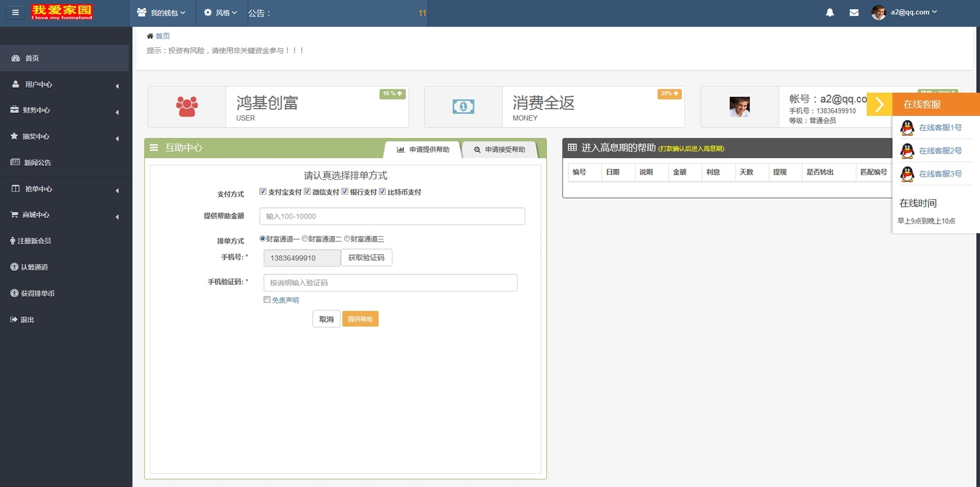
Task: Tick the 免责声明 checkbox
Action: (267, 300)
